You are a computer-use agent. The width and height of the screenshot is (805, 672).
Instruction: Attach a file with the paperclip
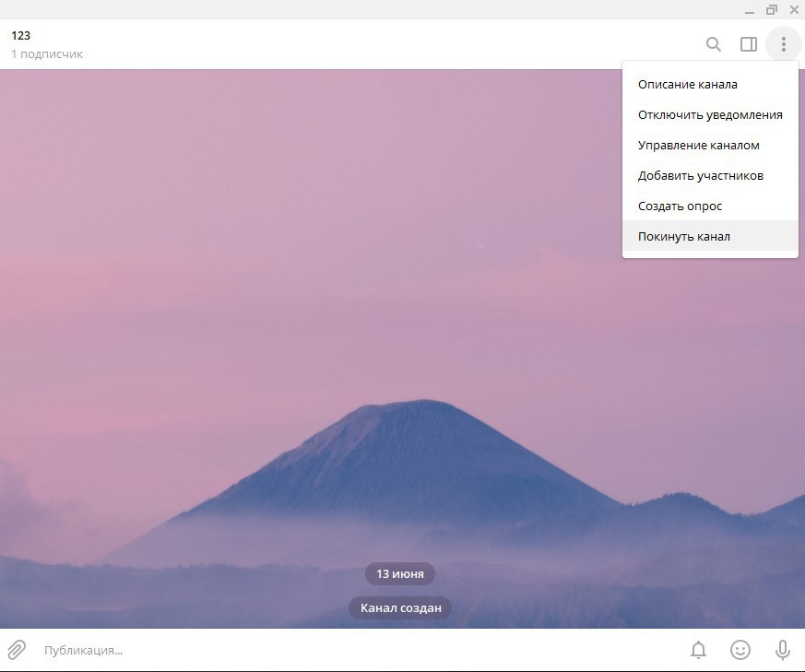[x=17, y=650]
